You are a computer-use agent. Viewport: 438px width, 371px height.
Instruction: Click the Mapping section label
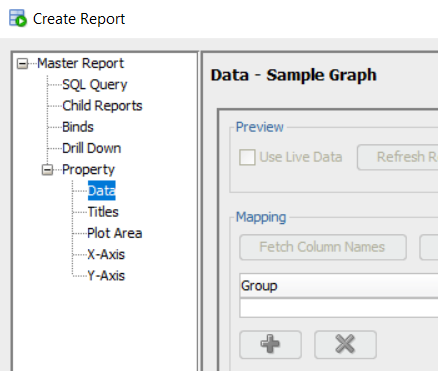(261, 217)
